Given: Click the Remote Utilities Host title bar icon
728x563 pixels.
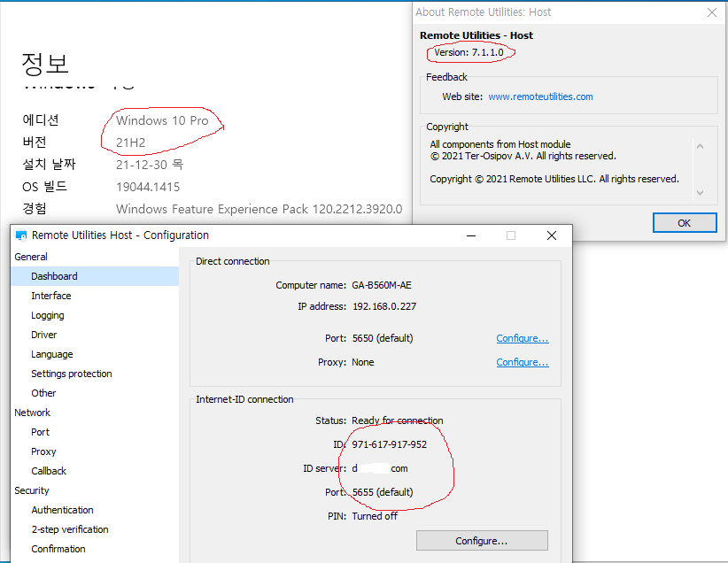Looking at the screenshot, I should tap(21, 235).
